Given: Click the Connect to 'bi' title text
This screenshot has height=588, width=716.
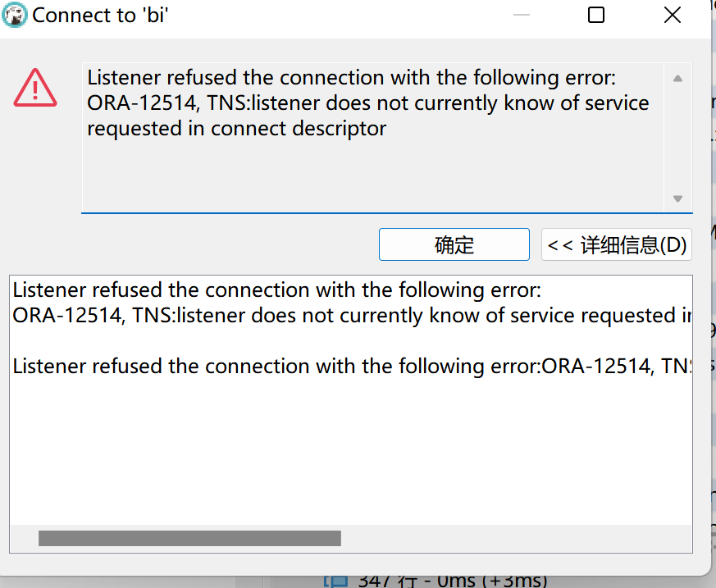Looking at the screenshot, I should point(100,16).
